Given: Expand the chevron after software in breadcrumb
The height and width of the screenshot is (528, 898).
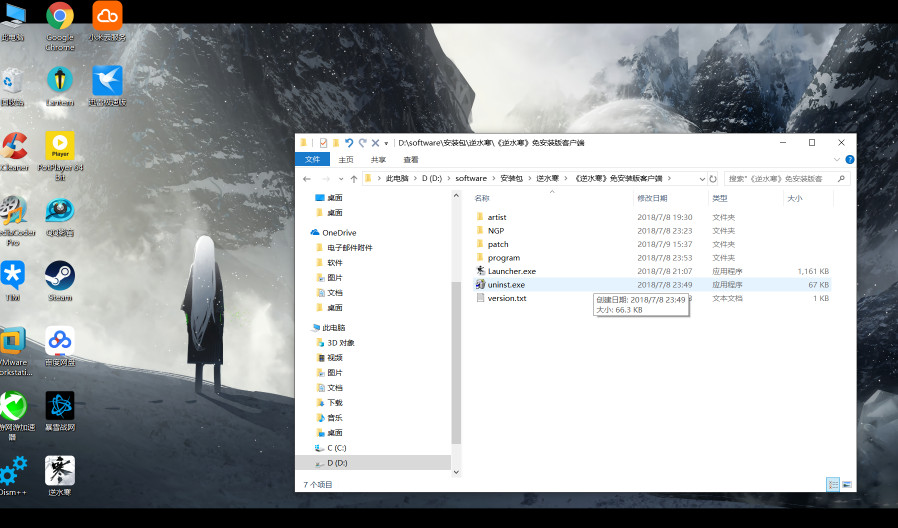Looking at the screenshot, I should pos(493,179).
